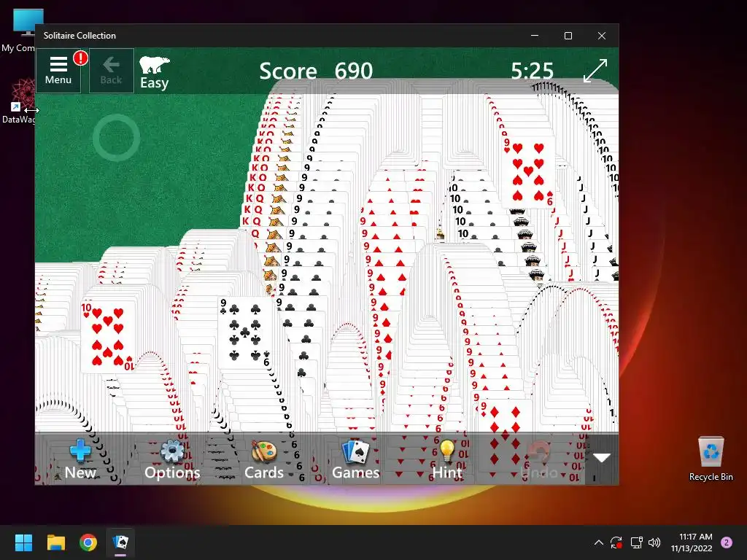Open Options gear in bottom toolbar

[x=172, y=459]
